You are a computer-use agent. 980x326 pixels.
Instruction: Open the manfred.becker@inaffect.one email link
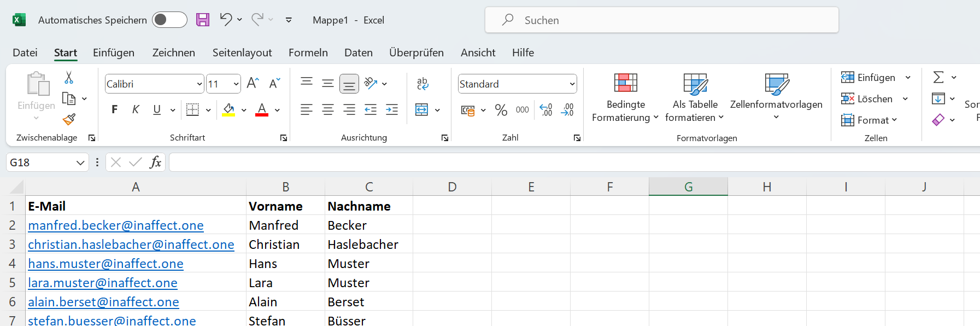(115, 225)
